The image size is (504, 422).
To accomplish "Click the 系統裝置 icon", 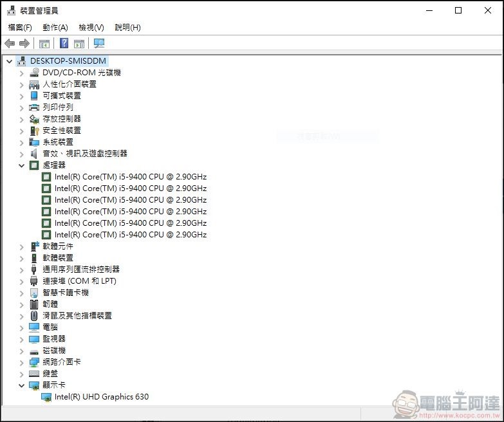I will (x=34, y=142).
